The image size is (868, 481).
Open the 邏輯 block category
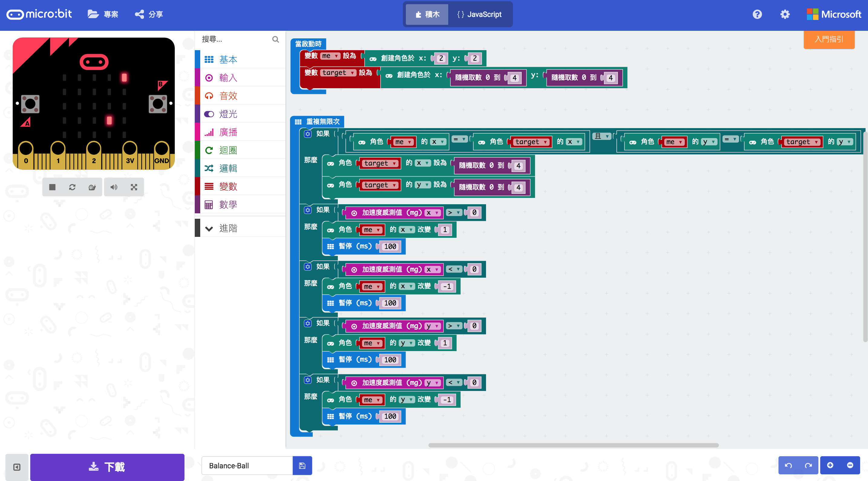tap(240, 168)
